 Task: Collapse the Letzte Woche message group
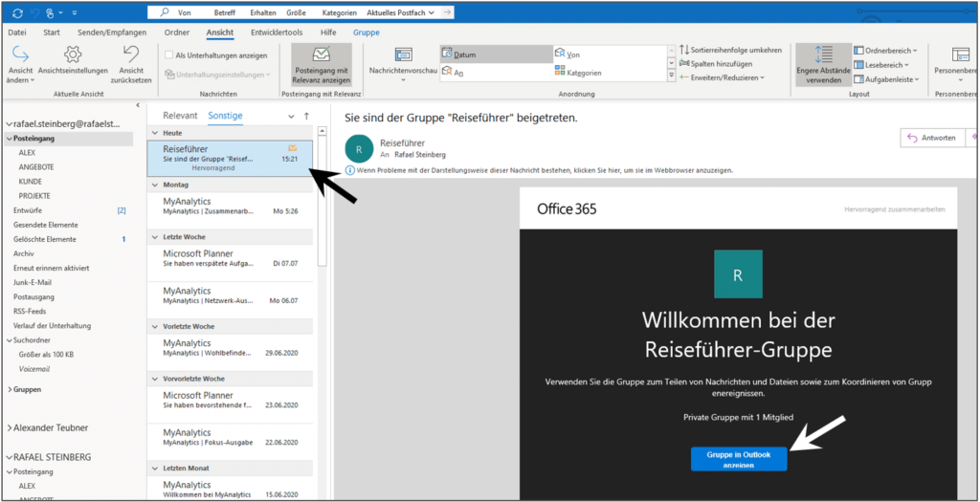click(156, 237)
